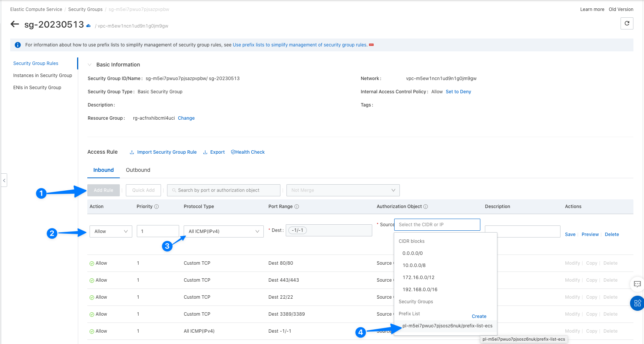This screenshot has width=644, height=344.
Task: Collapse the Basic Information section
Action: 90,65
